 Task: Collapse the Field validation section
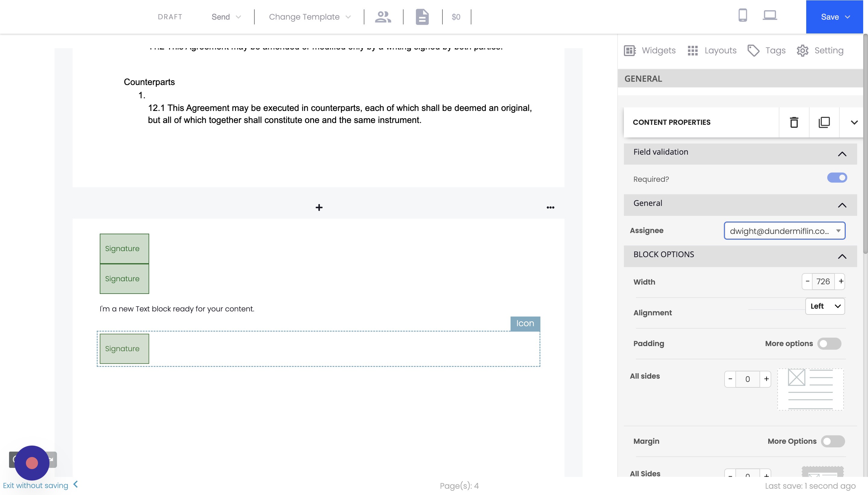coord(842,154)
